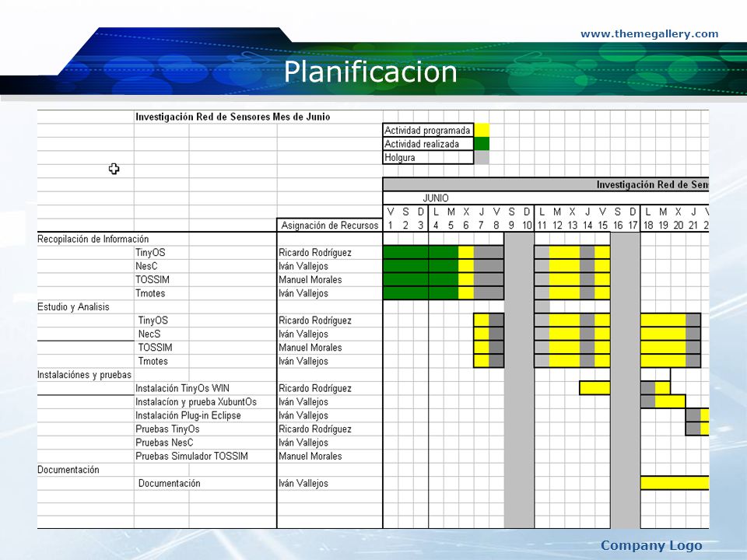Select the Instalación Plug-in Eclipse task

tap(188, 415)
